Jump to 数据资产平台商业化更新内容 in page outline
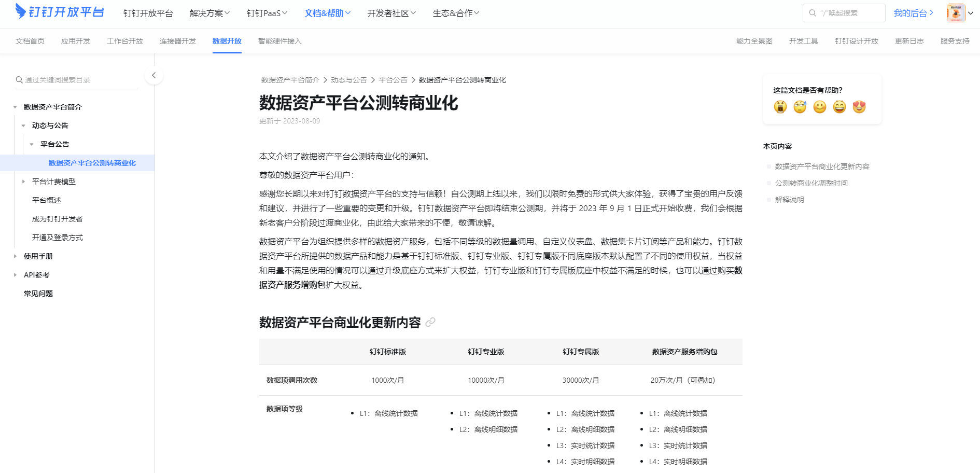The image size is (980, 473). click(822, 166)
